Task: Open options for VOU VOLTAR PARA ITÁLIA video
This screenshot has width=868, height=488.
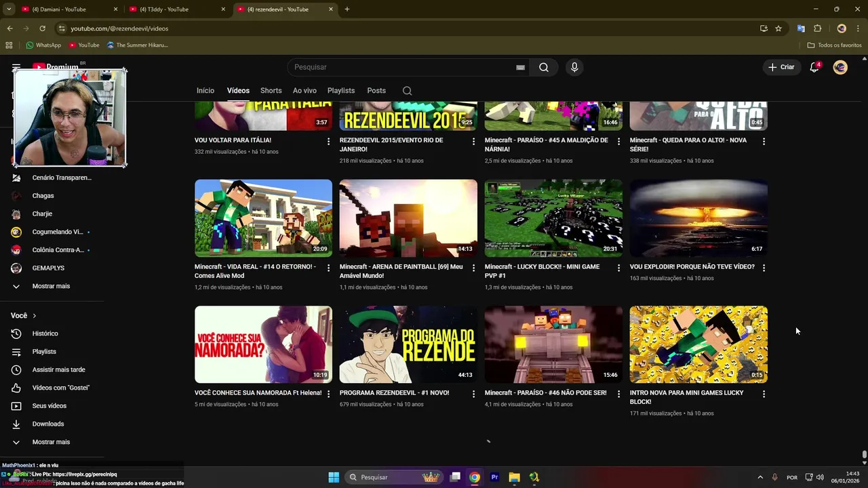Action: (328, 141)
